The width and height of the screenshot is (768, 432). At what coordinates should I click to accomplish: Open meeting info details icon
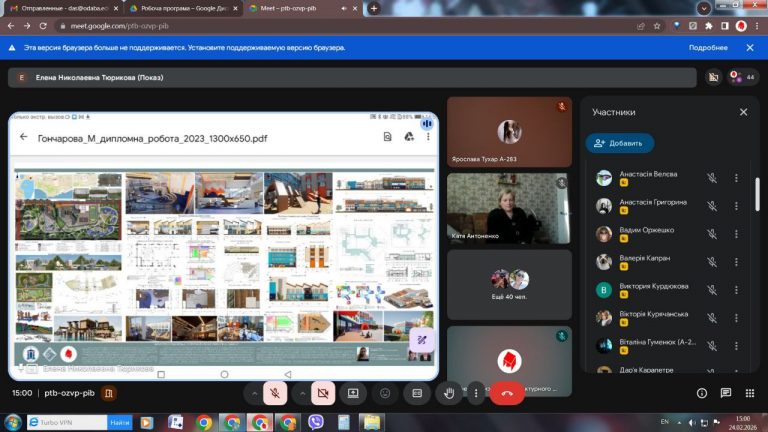pyautogui.click(x=701, y=394)
